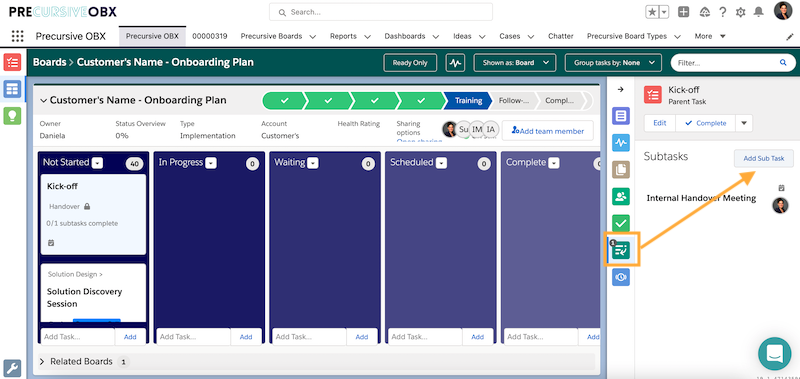Open the eye visibility panel icon
This screenshot has height=379, width=800.
(x=621, y=277)
